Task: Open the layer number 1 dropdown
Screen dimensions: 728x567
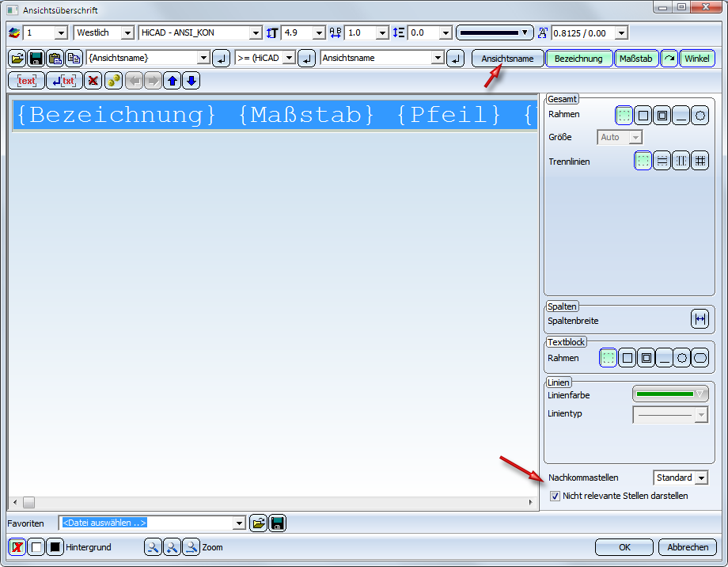Action: (61, 33)
